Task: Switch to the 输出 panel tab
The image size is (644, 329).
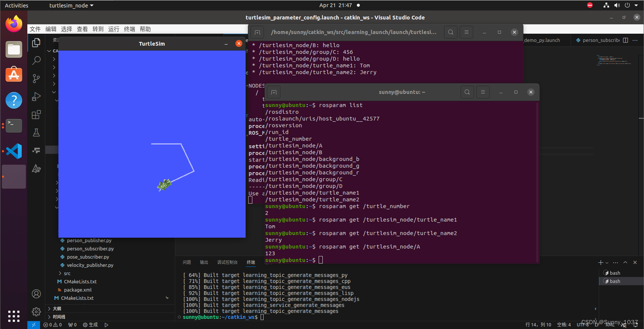Action: pos(204,262)
